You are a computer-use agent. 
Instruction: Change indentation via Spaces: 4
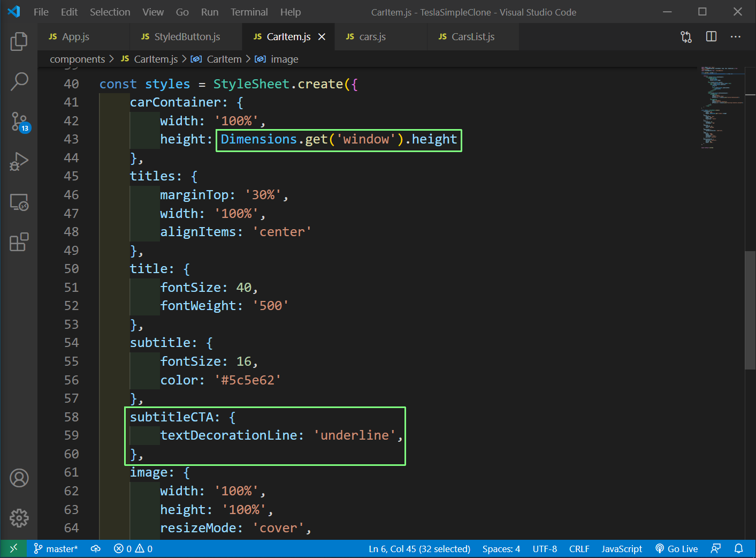coord(501,548)
